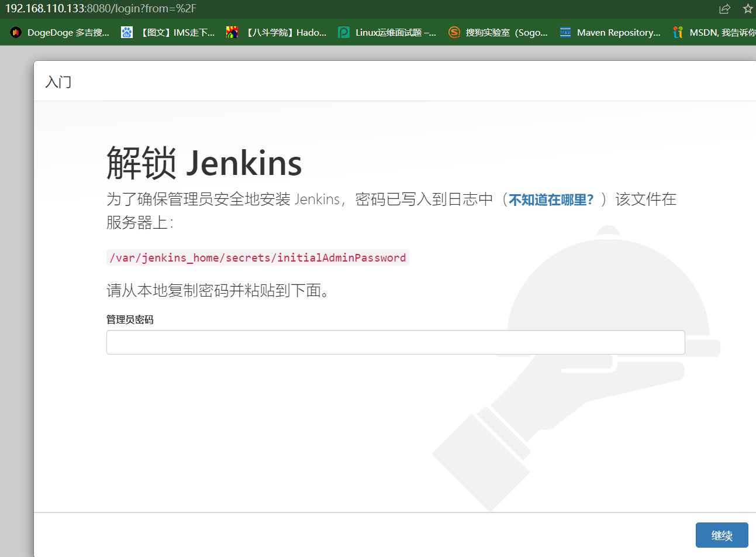This screenshot has height=557, width=756.
Task: Open the 搜狗实验室 (Sogo... bookmark
Action: (498, 32)
